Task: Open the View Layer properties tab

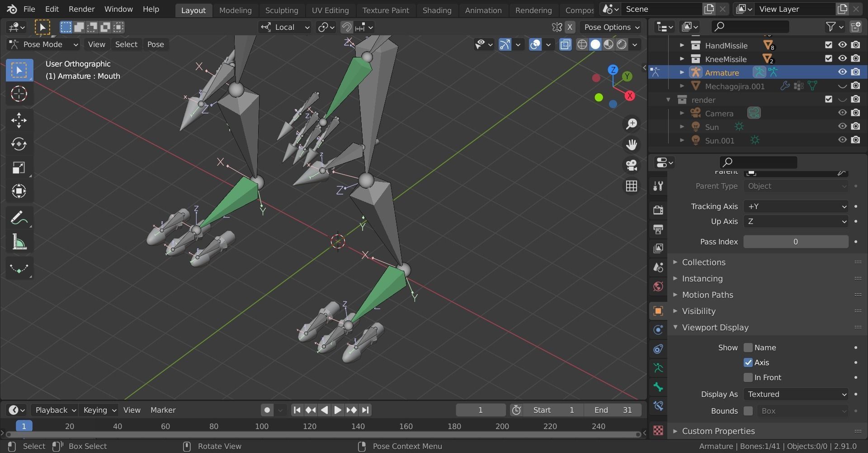Action: coord(658,248)
